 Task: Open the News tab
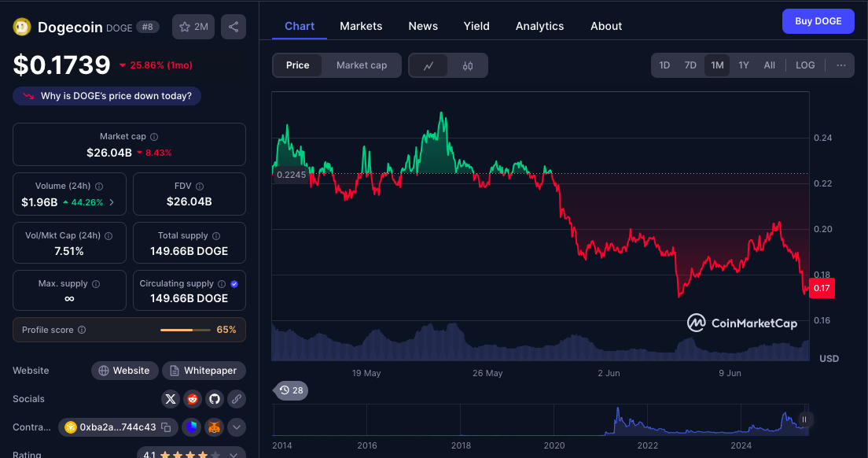click(x=423, y=26)
